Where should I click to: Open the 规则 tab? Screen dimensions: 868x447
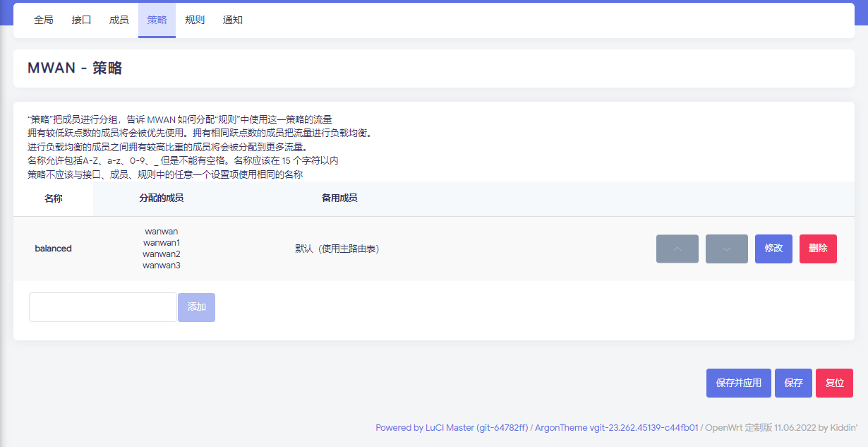click(x=195, y=20)
